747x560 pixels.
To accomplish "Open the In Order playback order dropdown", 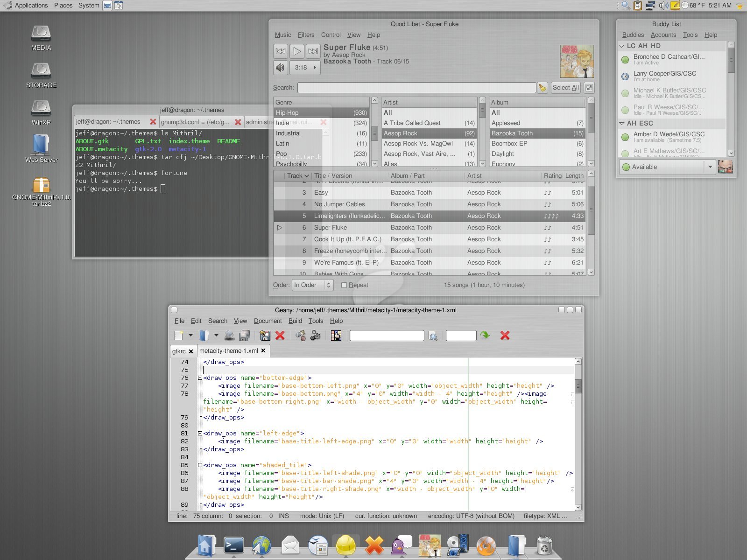I will click(x=312, y=285).
